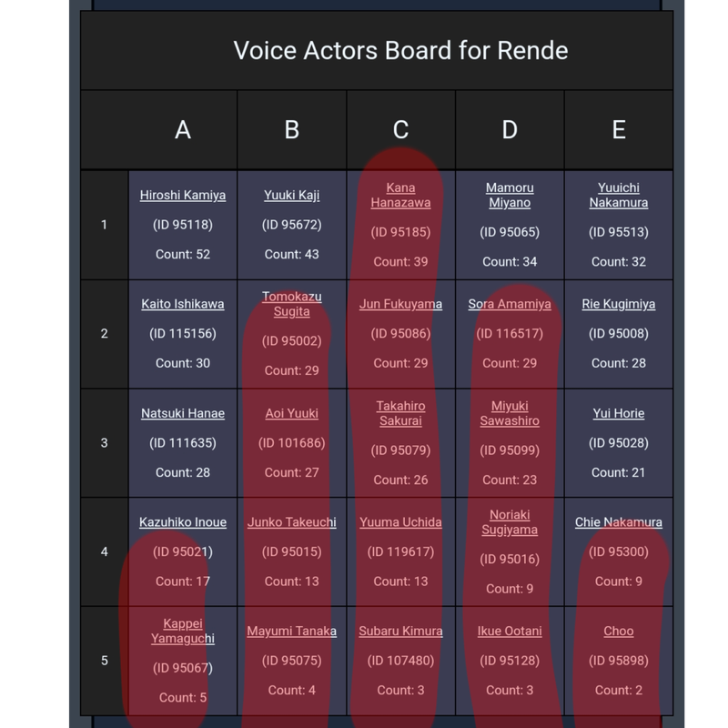Click the text 'Count: 27'
The image size is (728, 728).
[x=291, y=472]
